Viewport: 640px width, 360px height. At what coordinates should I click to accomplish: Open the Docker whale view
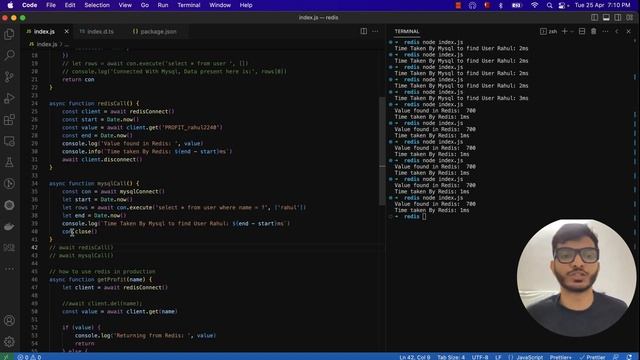pos(9,227)
